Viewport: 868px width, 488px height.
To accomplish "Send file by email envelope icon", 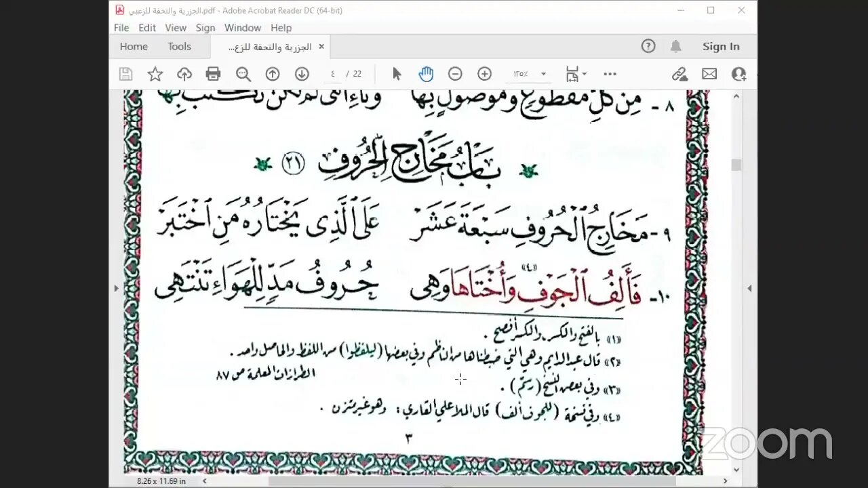I will [709, 75].
